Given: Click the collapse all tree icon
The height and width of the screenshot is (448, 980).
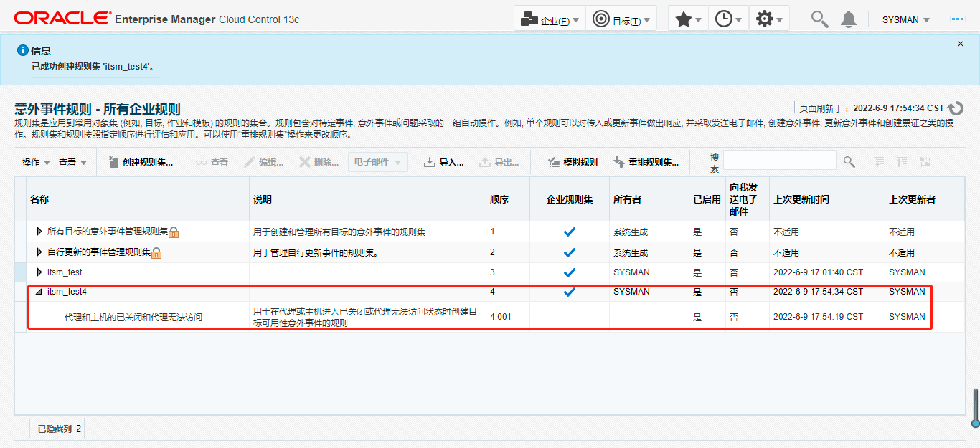Looking at the screenshot, I should coord(902,163).
